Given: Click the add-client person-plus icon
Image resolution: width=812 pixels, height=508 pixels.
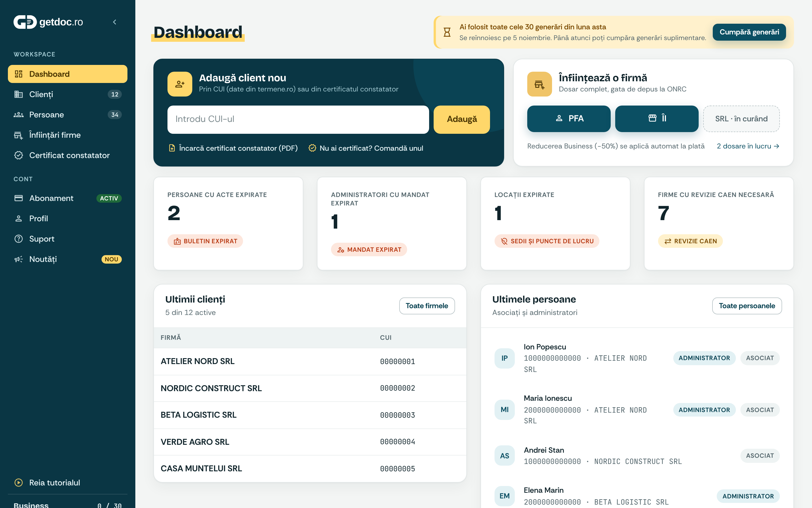Looking at the screenshot, I should point(180,84).
